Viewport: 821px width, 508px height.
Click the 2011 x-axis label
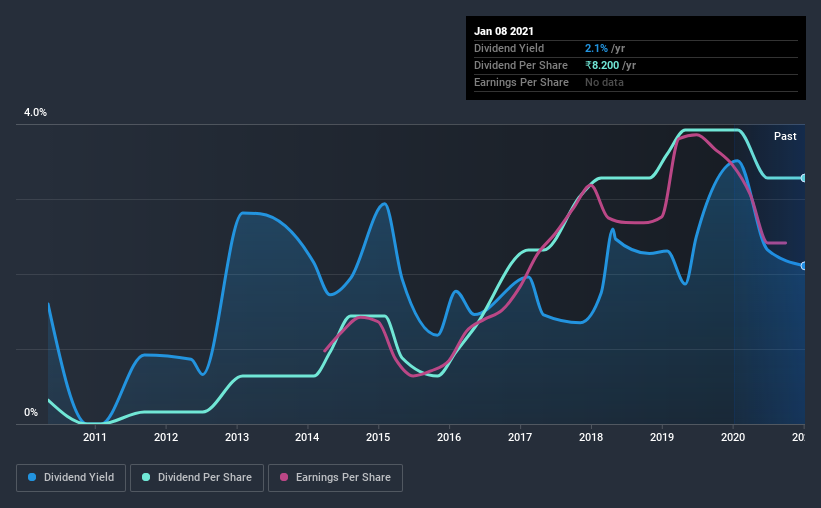[x=95, y=437]
